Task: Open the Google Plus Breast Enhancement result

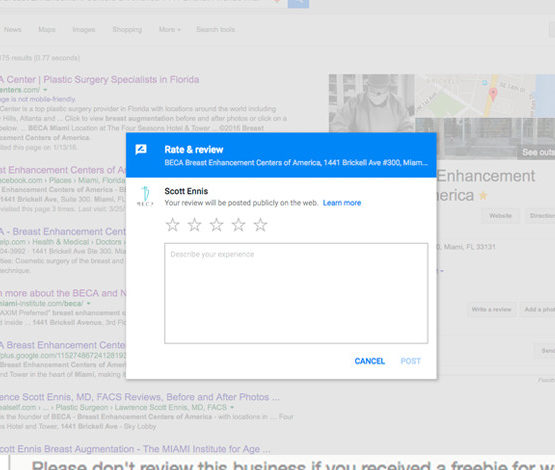Action: [63, 345]
